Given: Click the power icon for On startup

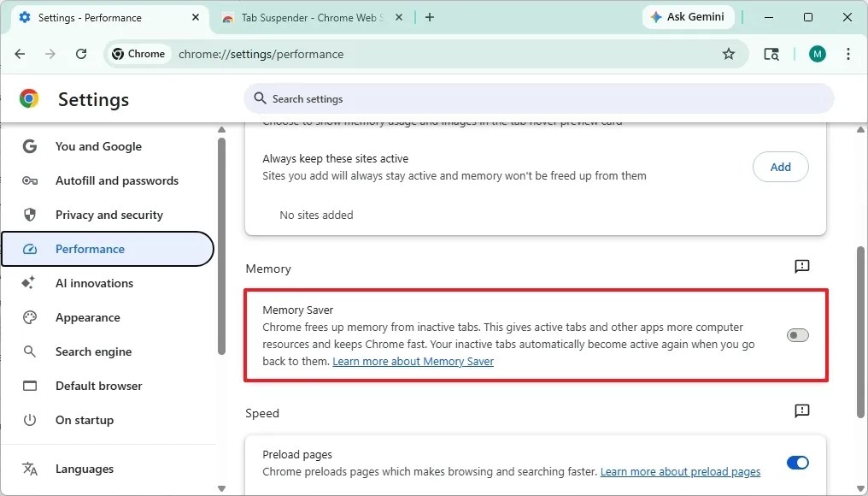Looking at the screenshot, I should click(29, 420).
